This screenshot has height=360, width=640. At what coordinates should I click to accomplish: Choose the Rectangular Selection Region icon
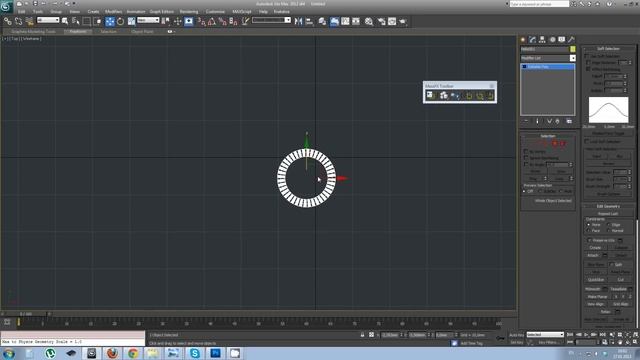click(87, 21)
